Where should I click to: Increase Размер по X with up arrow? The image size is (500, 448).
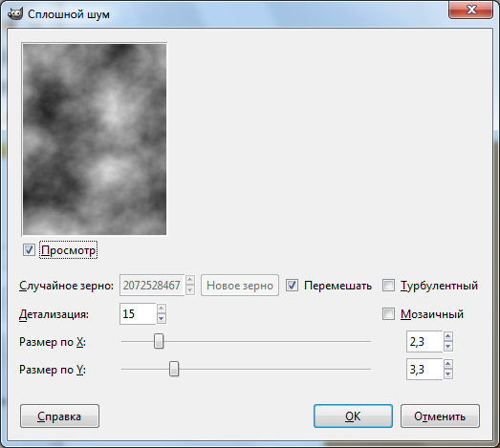tap(448, 336)
